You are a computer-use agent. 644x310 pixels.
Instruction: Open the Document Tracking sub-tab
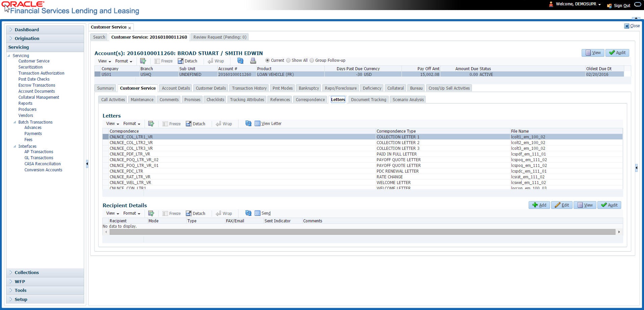click(x=368, y=99)
